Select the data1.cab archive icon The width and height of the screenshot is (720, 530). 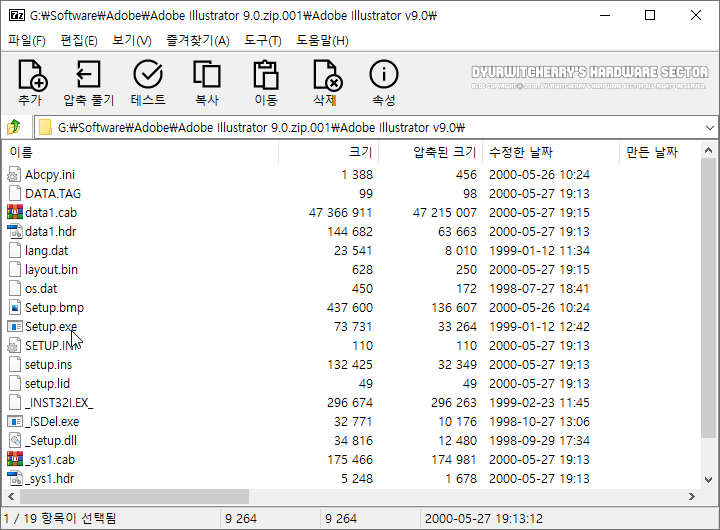pos(15,212)
